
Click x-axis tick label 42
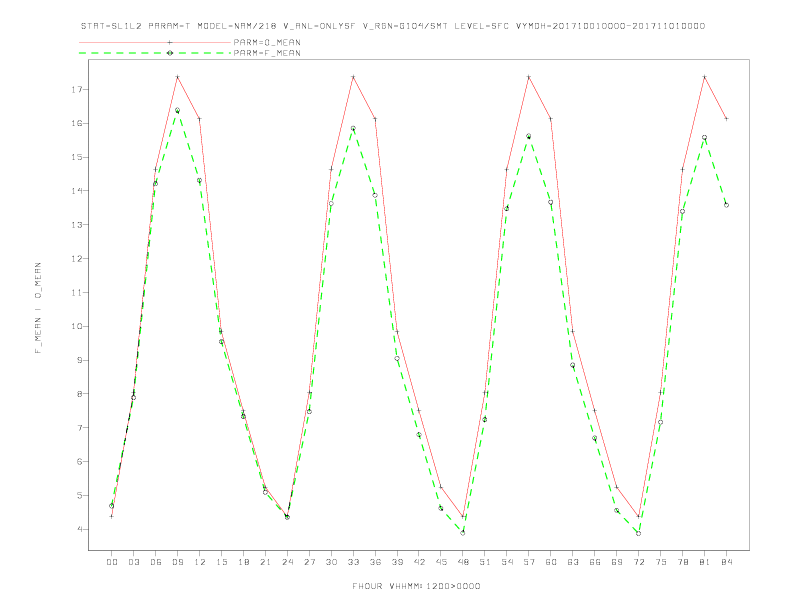419,562
